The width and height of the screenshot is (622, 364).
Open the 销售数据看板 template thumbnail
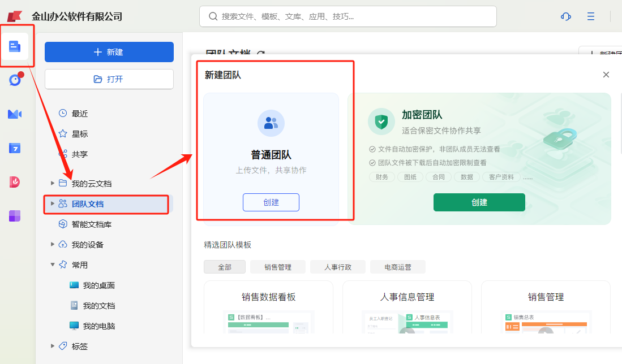click(x=268, y=321)
